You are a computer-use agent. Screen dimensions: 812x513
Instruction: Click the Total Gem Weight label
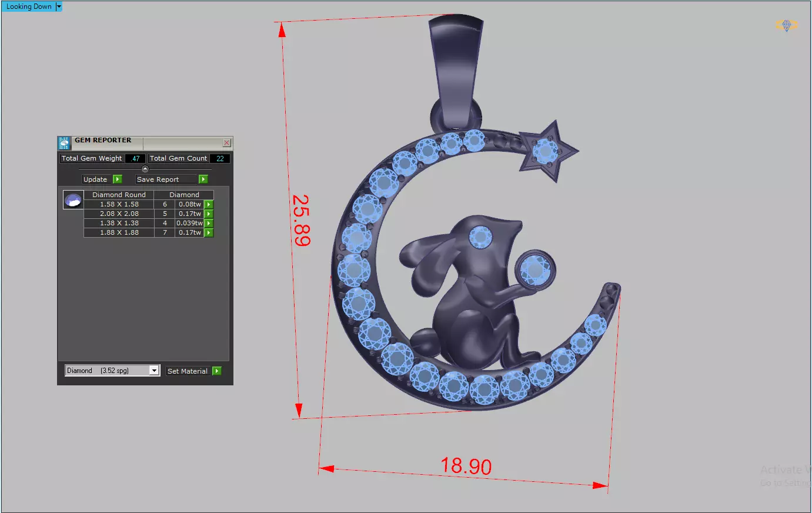[92, 158]
